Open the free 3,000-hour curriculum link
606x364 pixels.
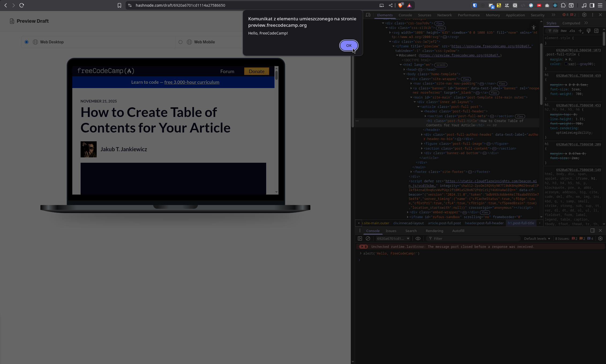coord(192,82)
